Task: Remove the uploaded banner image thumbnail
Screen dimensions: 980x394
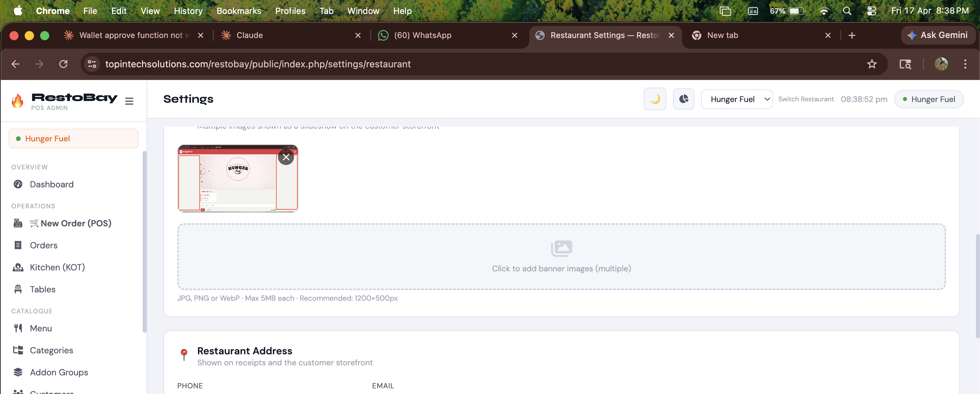Action: 286,157
